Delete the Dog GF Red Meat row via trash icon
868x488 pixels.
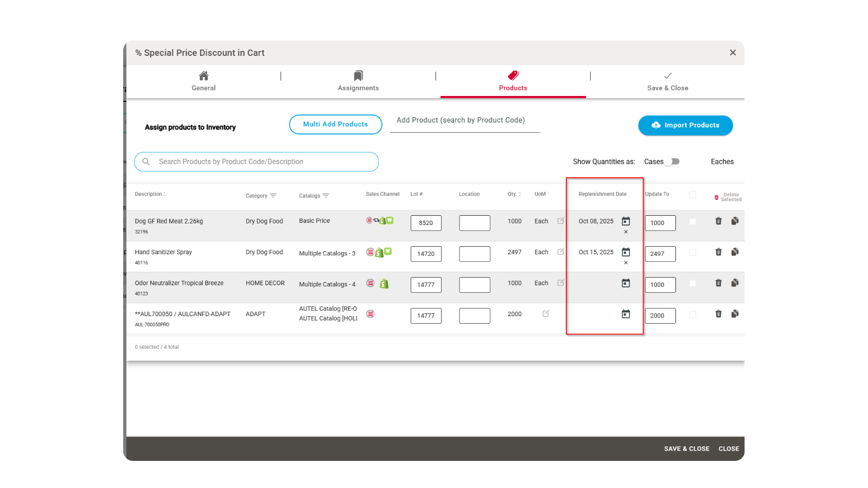coord(718,221)
